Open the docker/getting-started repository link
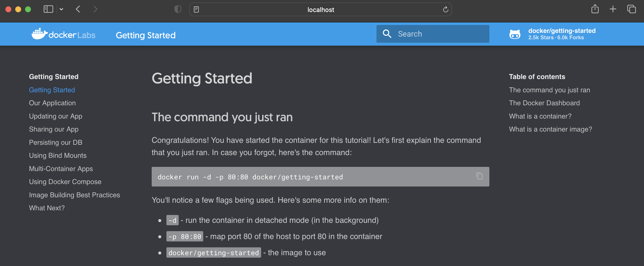Image resolution: width=644 pixels, height=266 pixels. (x=562, y=31)
